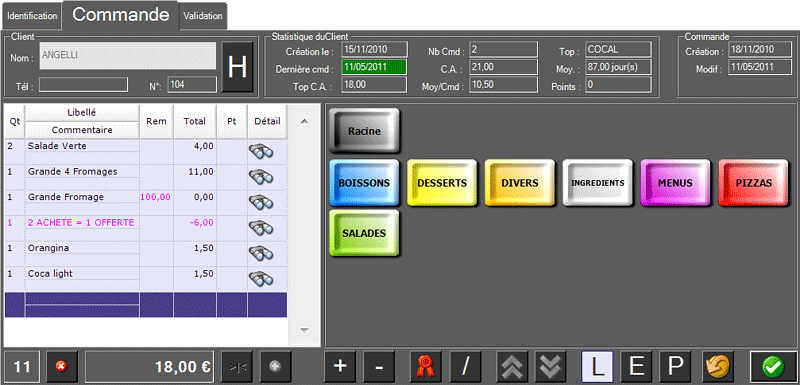
Task: Click the grey round plus button
Action: (x=276, y=366)
